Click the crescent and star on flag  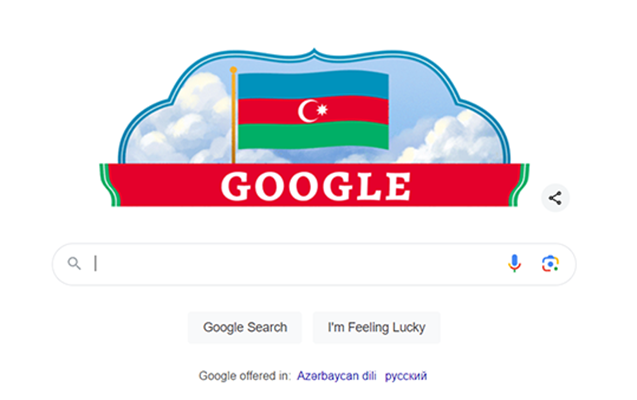point(312,110)
